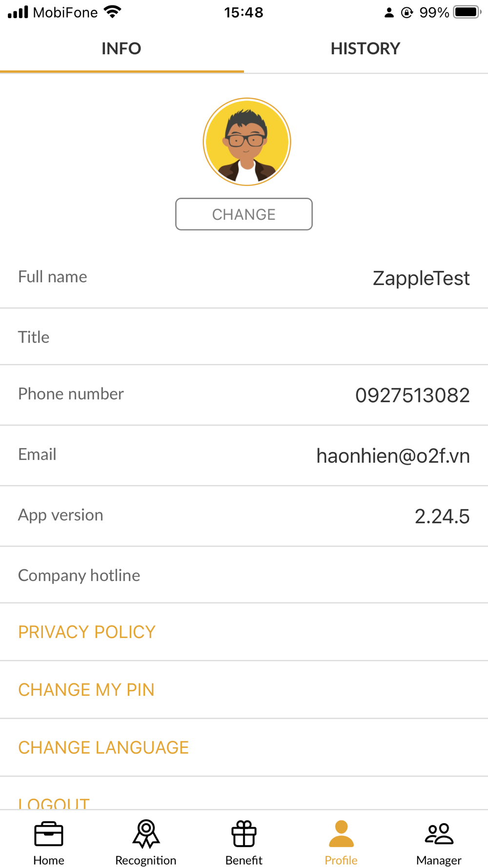The image size is (488, 868).
Task: Tap the Company hotline row
Action: click(244, 575)
